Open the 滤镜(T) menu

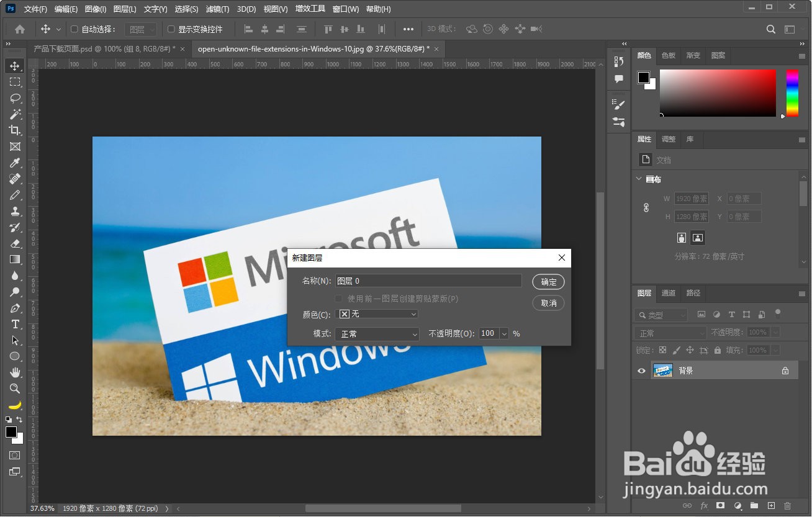[x=217, y=9]
